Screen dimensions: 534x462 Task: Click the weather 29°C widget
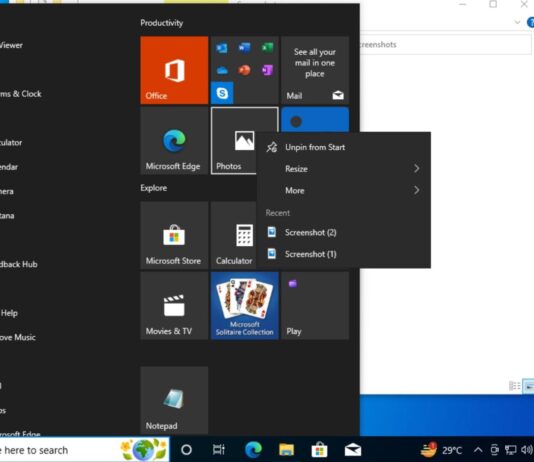click(x=441, y=450)
